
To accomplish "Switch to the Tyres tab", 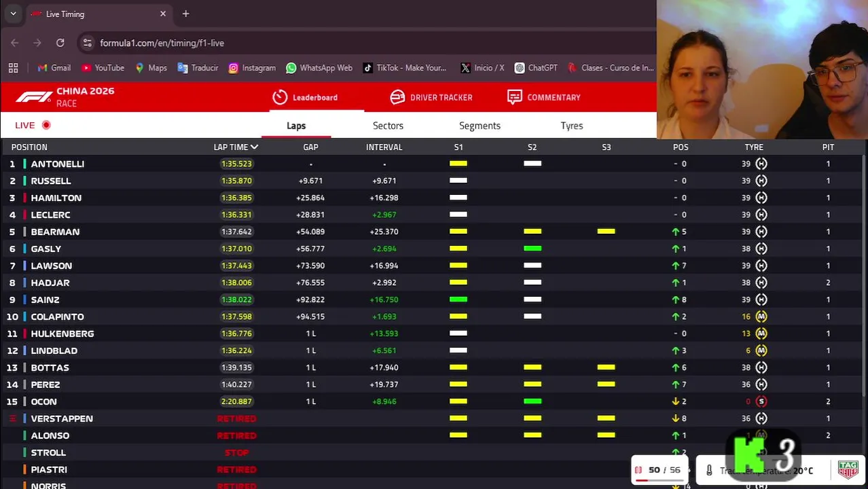I will (x=572, y=126).
